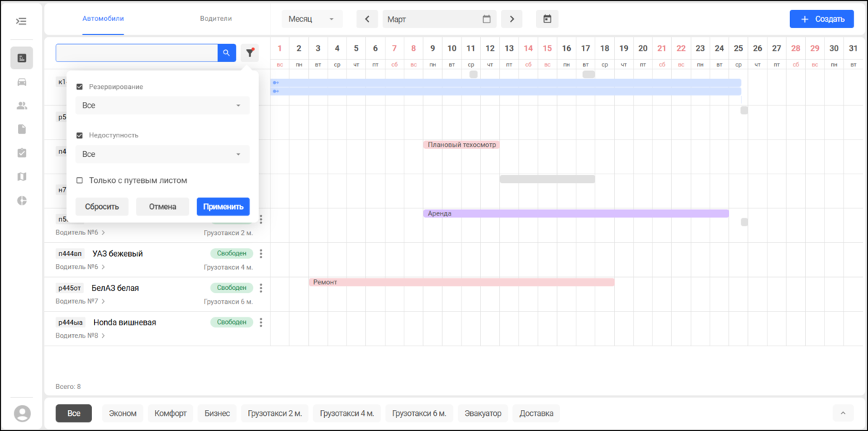Click the Применить button
The height and width of the screenshot is (431, 868).
click(223, 207)
